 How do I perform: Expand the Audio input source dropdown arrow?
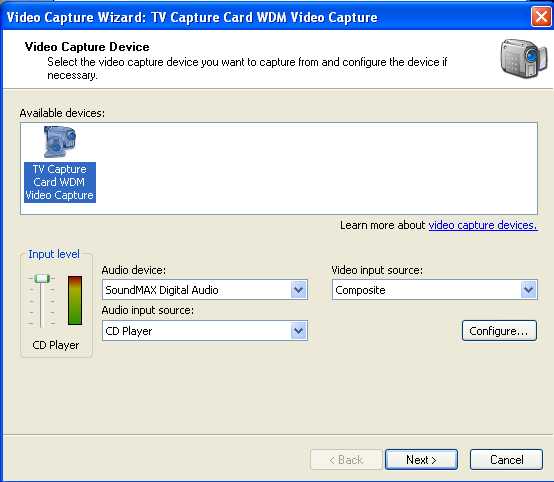pyautogui.click(x=299, y=331)
